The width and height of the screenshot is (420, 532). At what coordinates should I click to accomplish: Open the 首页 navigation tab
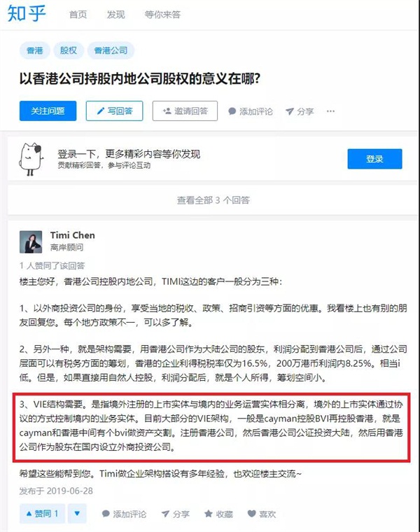[78, 15]
